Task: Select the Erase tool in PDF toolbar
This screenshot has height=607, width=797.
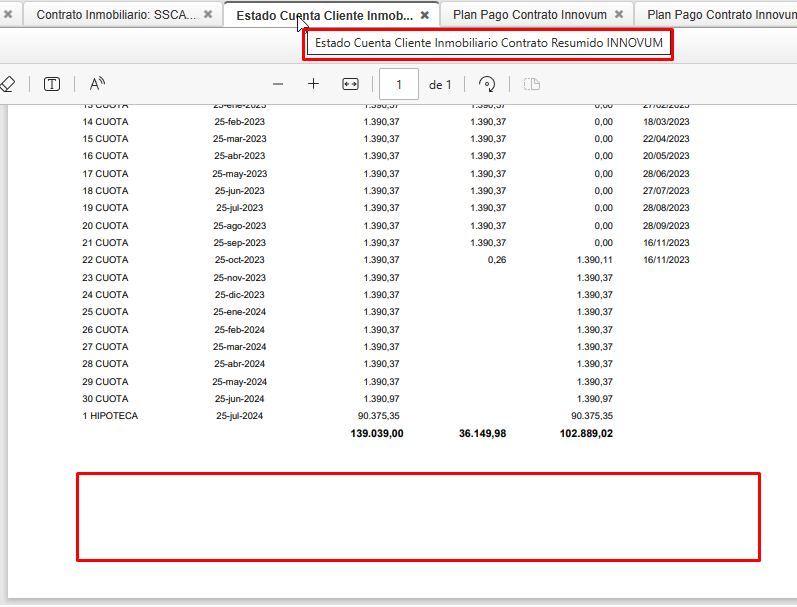Action: (x=7, y=85)
